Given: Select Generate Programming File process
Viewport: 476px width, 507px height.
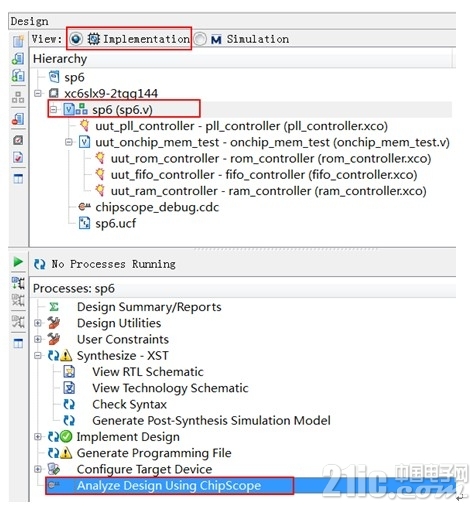Looking at the screenshot, I should tap(154, 453).
